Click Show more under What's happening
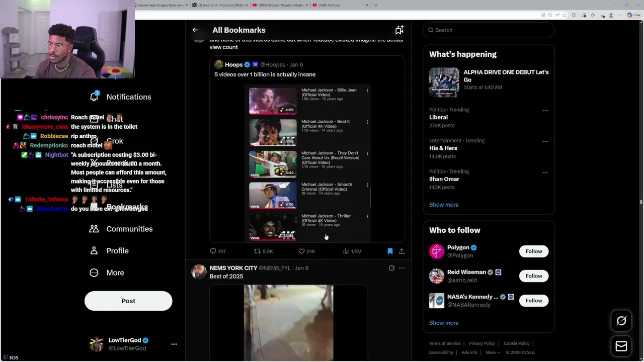 [x=444, y=205]
